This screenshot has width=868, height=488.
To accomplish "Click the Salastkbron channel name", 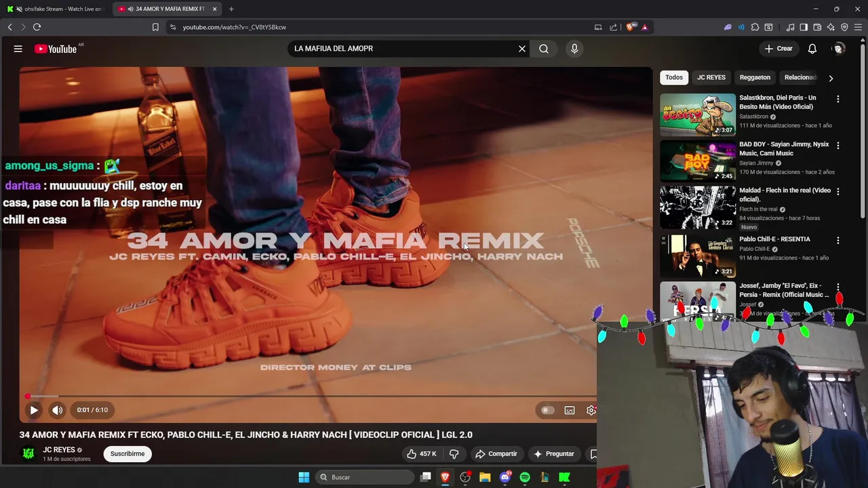I will (x=753, y=117).
